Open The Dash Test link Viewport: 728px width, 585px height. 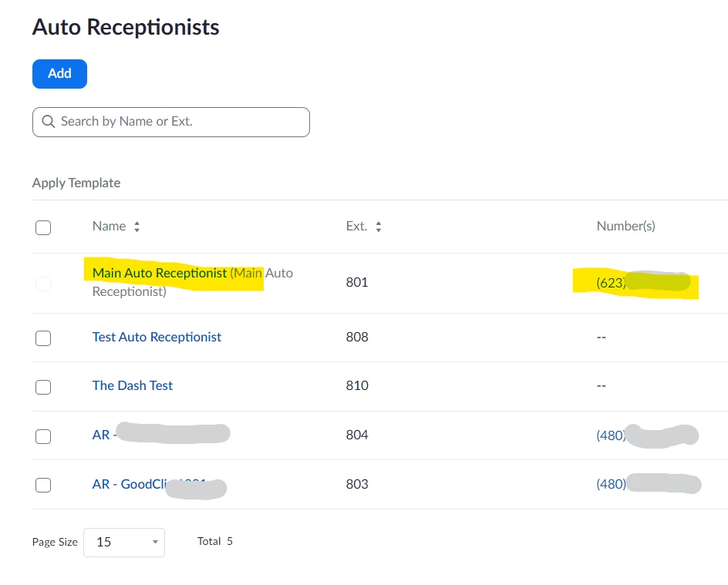pos(133,385)
